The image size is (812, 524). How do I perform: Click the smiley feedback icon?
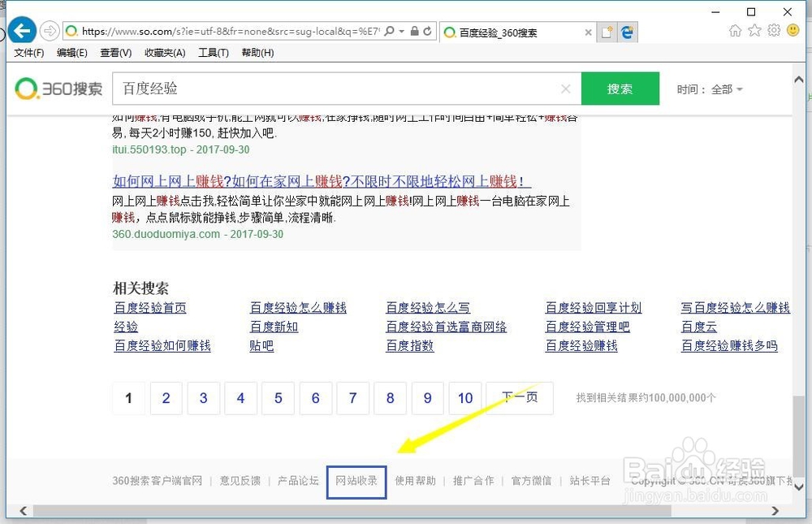[x=793, y=30]
